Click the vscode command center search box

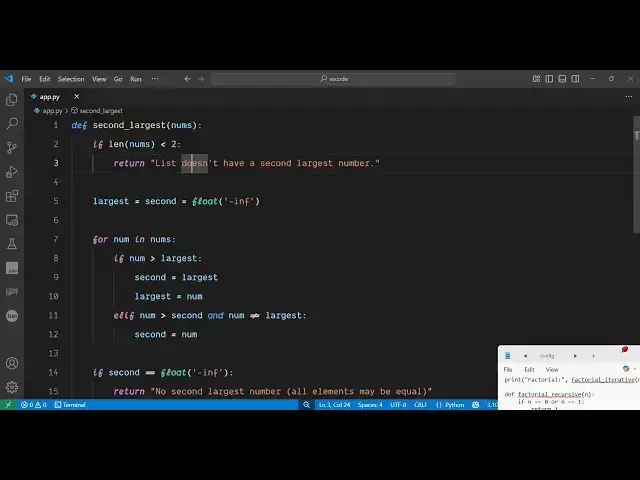[333, 79]
